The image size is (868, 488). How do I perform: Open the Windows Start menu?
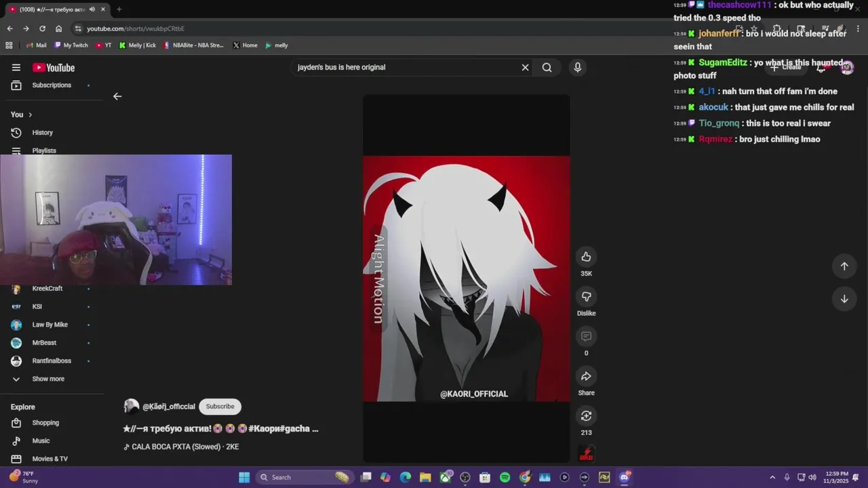pyautogui.click(x=244, y=477)
